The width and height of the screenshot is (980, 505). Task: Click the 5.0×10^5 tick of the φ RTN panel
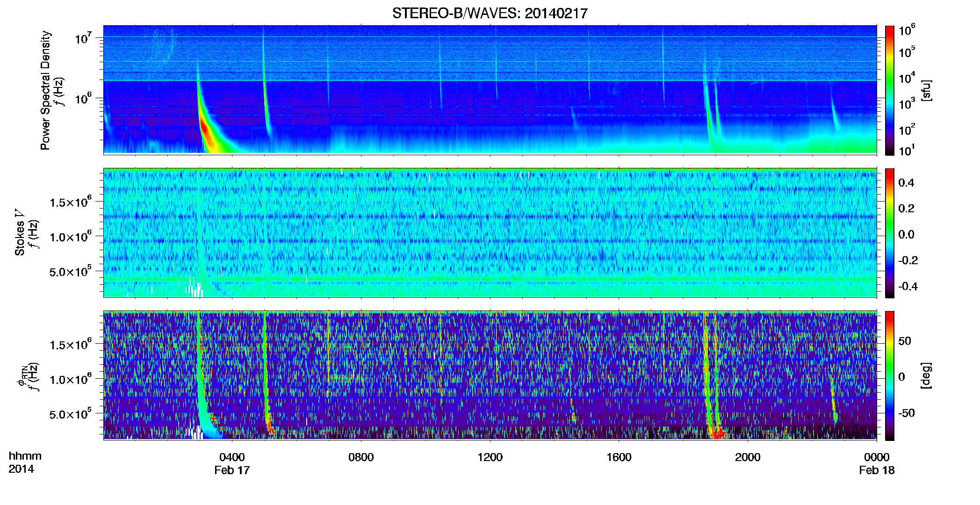tap(71, 414)
